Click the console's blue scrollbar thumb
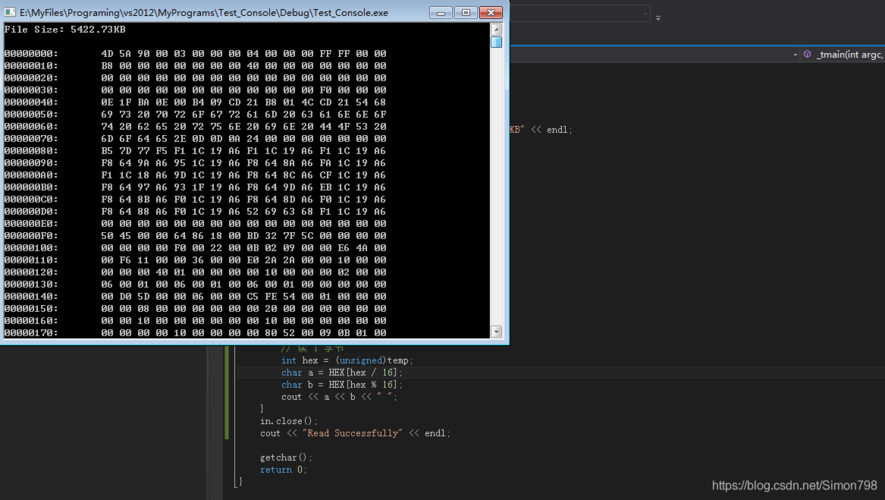This screenshot has height=500, width=885. point(497,42)
